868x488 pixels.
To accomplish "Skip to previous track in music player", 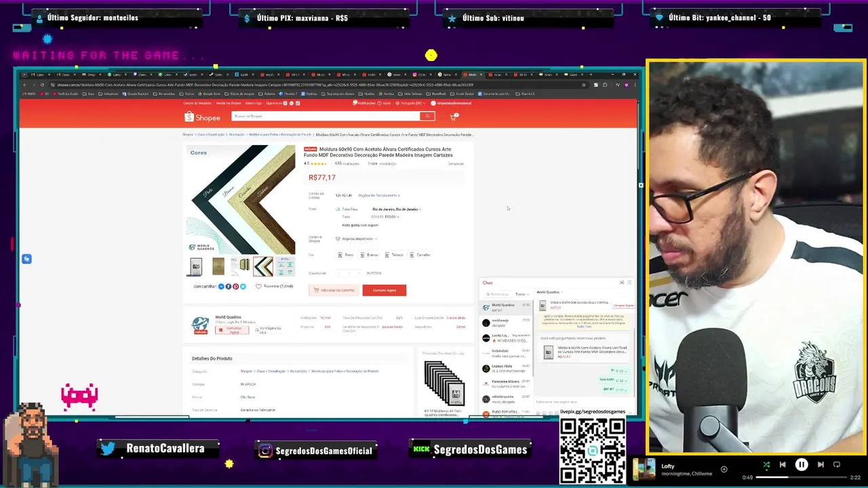I will click(783, 465).
